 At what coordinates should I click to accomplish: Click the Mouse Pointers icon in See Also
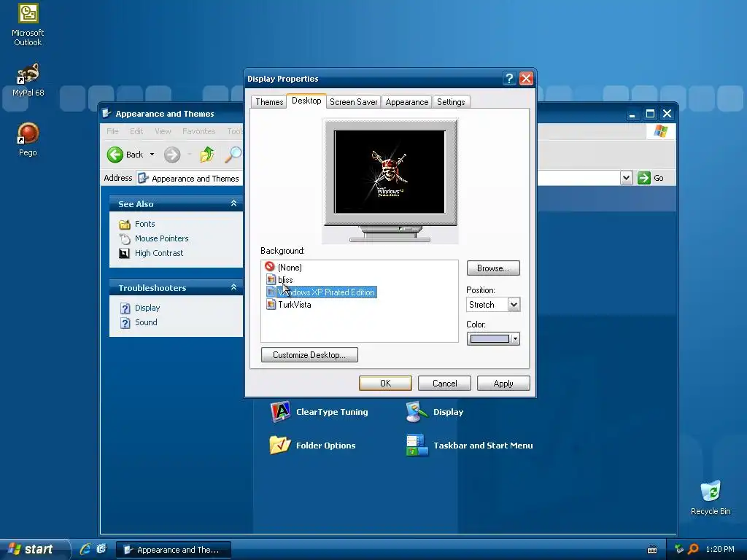(125, 238)
